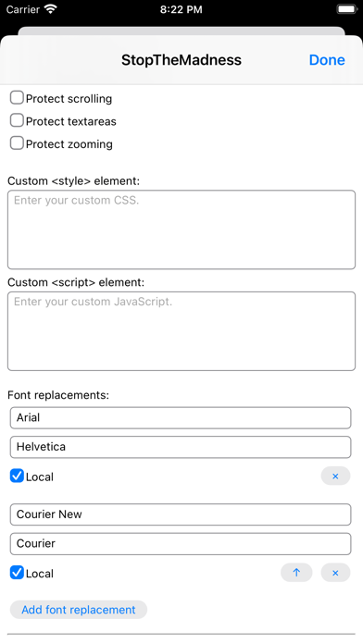Move Courier New replacement up
Screen dimensions: 363x644
[296, 573]
